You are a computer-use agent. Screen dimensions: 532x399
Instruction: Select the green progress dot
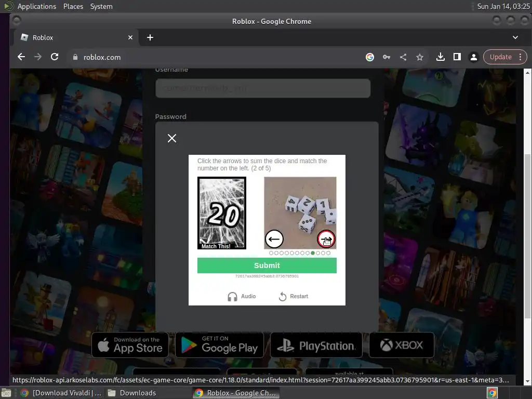[x=312, y=253]
